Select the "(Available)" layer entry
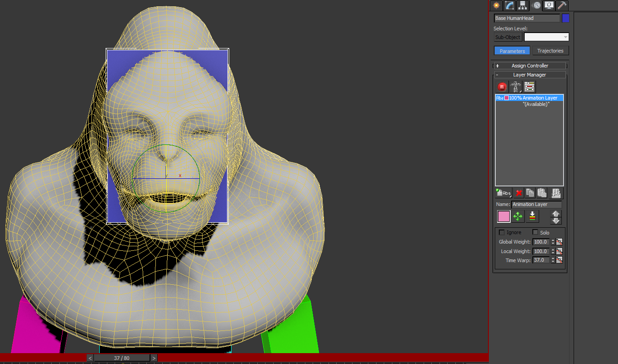 (x=536, y=104)
